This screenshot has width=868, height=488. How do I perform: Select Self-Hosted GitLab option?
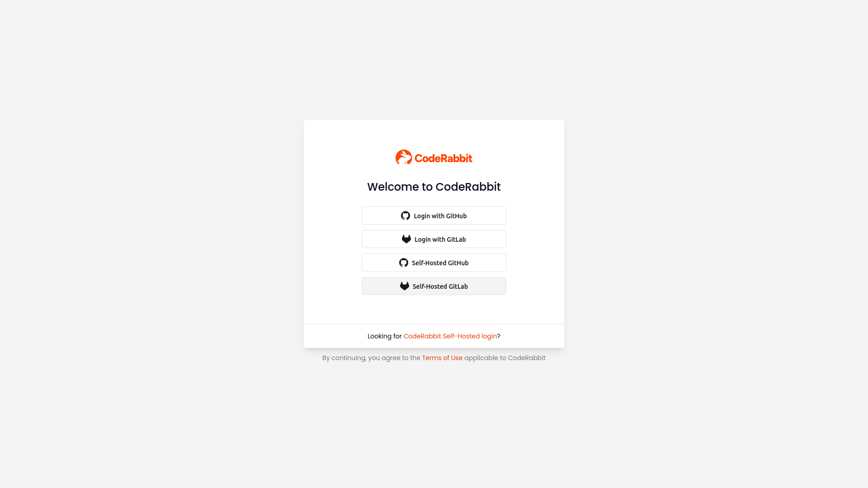pyautogui.click(x=434, y=286)
